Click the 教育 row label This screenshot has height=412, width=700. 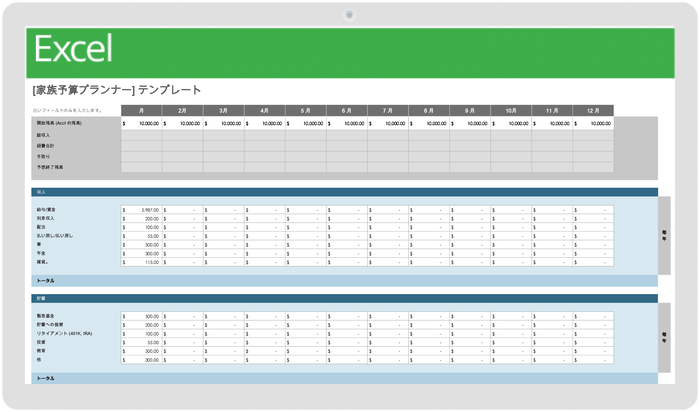pos(41,351)
